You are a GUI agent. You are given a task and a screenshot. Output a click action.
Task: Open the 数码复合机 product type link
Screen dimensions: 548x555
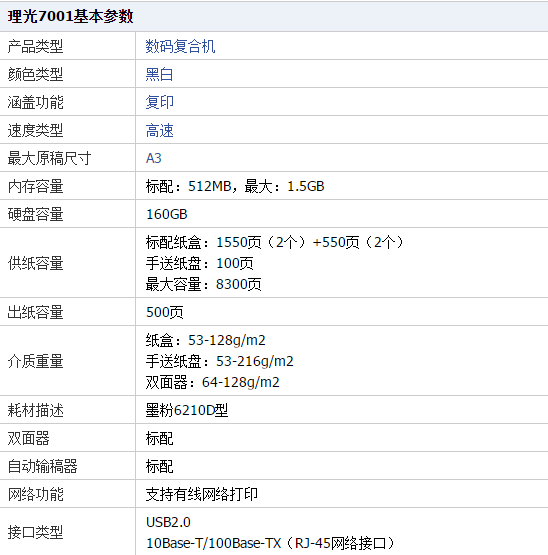pos(180,46)
